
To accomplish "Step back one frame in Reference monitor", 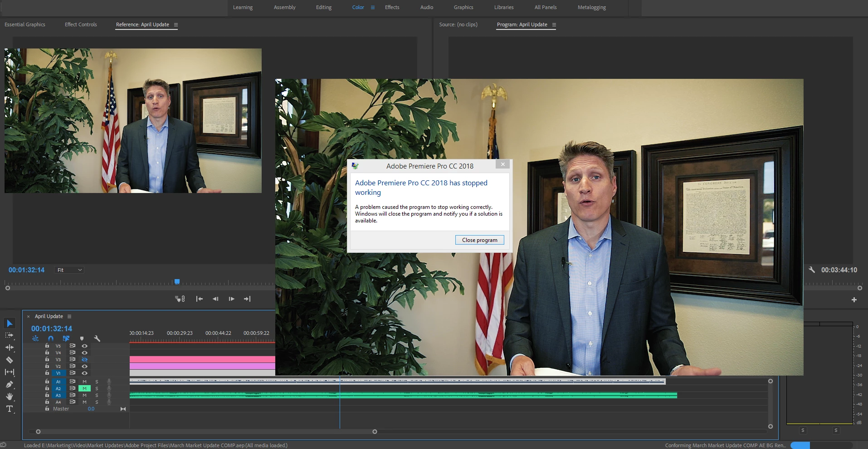I will 215,299.
